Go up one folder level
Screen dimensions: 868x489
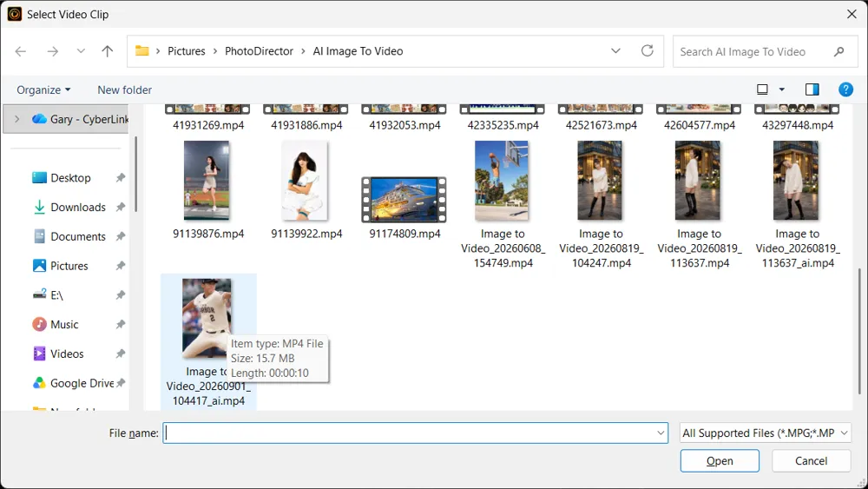pyautogui.click(x=108, y=51)
